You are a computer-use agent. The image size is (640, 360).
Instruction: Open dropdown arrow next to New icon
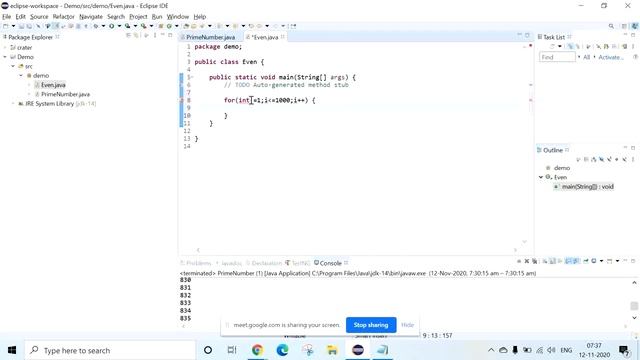tap(13, 26)
